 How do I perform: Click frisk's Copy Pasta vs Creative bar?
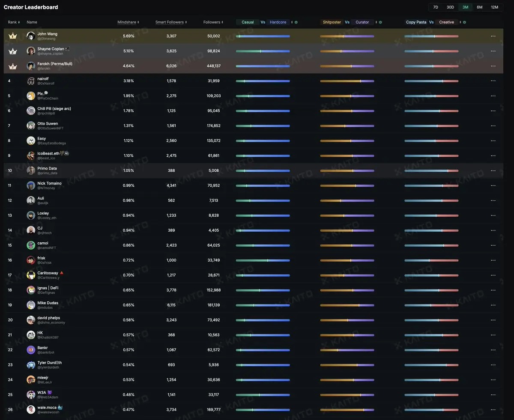431,260
